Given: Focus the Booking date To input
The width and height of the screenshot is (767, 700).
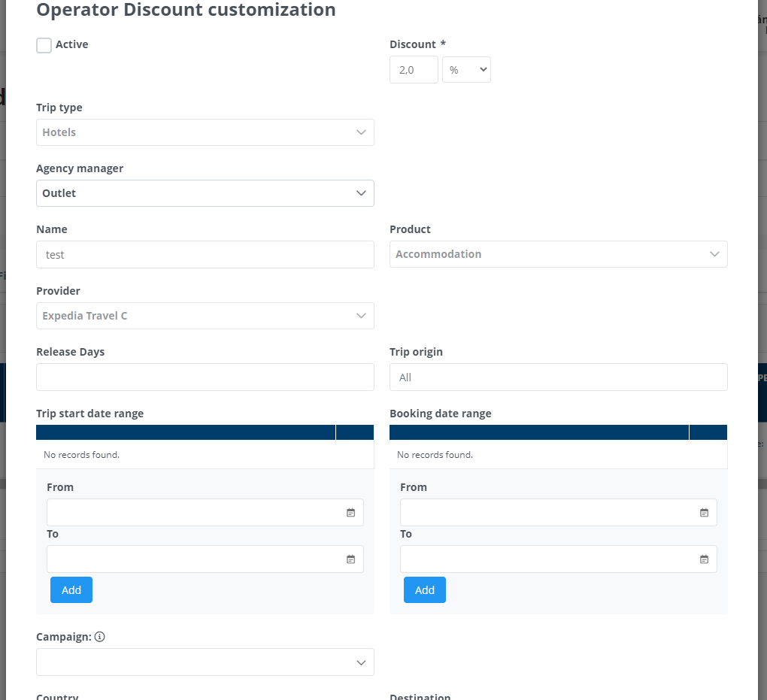Looking at the screenshot, I should coord(545,559).
